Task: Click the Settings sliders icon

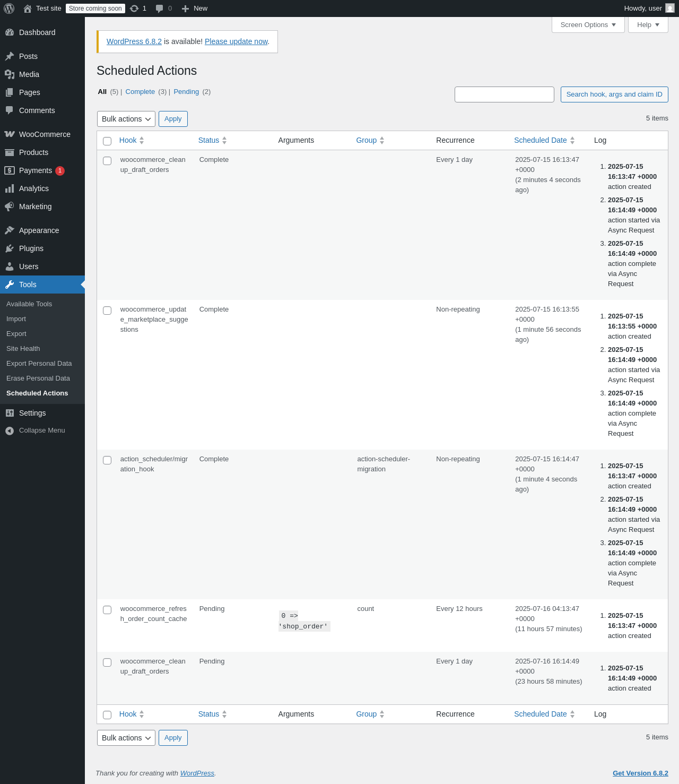Action: tap(10, 413)
